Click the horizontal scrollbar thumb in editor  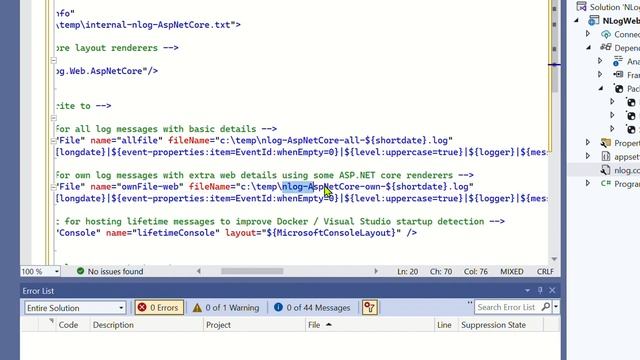pos(252,271)
